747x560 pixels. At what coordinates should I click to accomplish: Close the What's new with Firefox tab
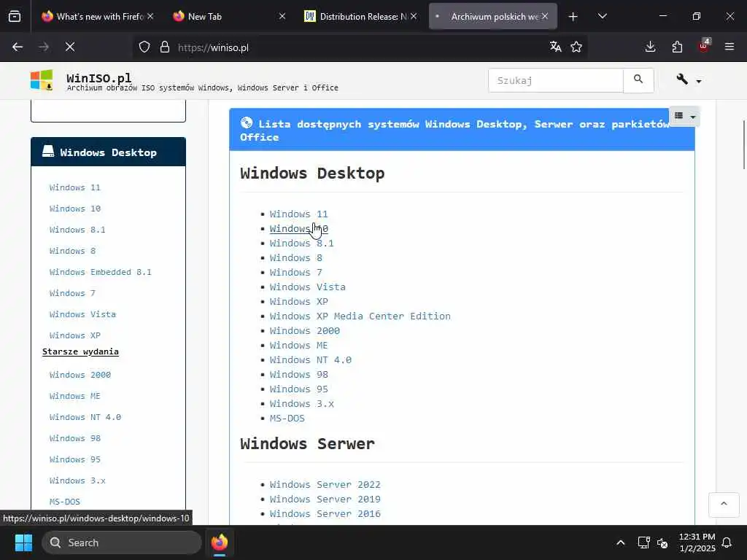coord(150,17)
